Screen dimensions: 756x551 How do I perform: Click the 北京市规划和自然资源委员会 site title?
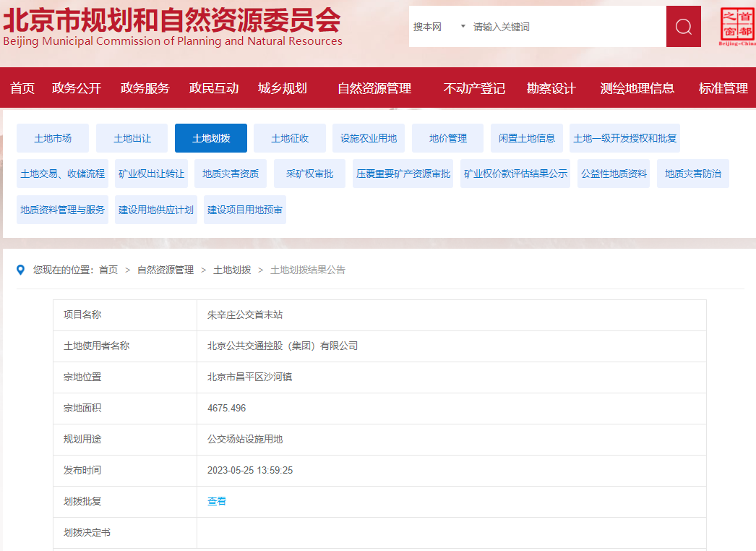172,22
